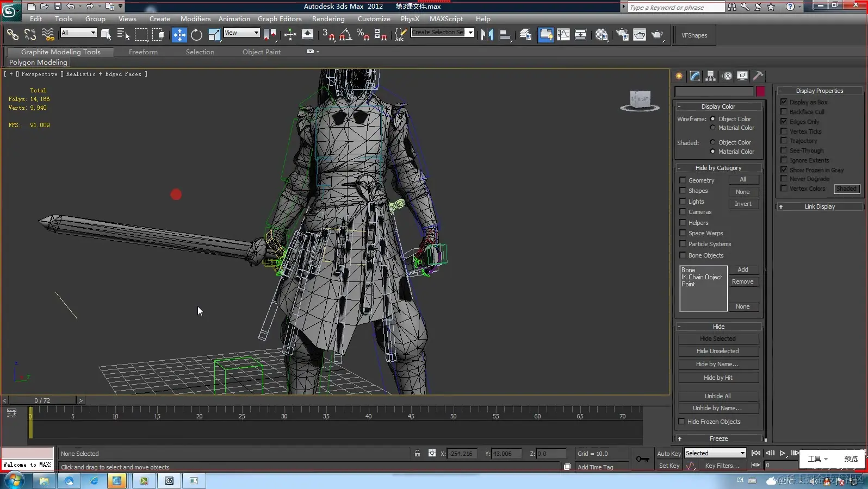This screenshot has width=868, height=489.
Task: Click the Mirror tool icon
Action: point(487,35)
